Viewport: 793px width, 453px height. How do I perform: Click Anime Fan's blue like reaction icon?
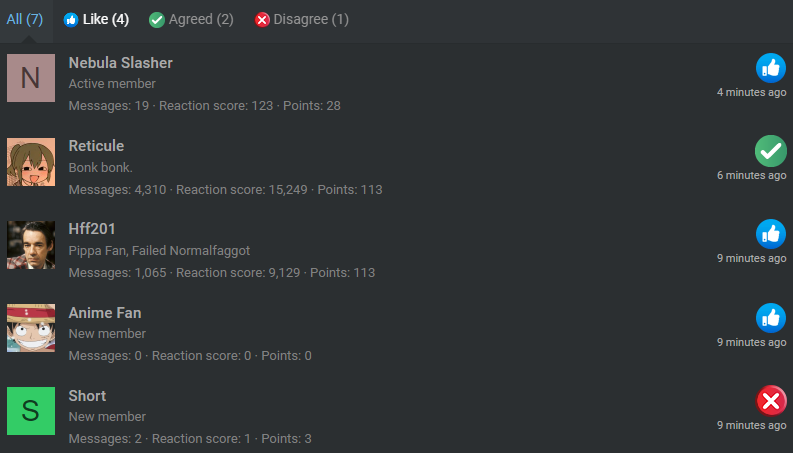(x=771, y=318)
